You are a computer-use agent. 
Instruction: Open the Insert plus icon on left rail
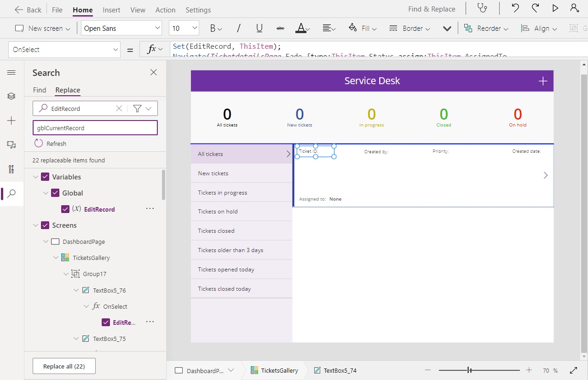[11, 121]
